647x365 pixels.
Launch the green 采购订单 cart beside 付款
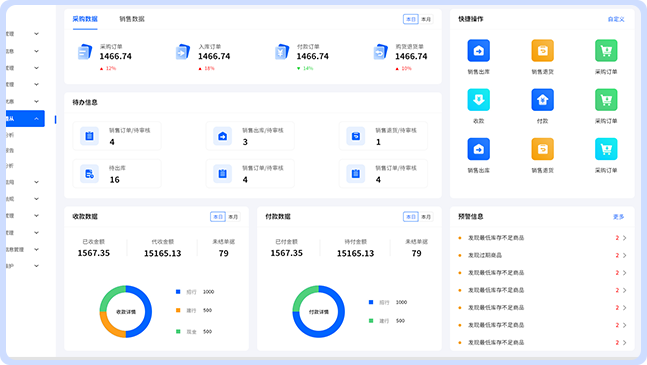tap(606, 100)
